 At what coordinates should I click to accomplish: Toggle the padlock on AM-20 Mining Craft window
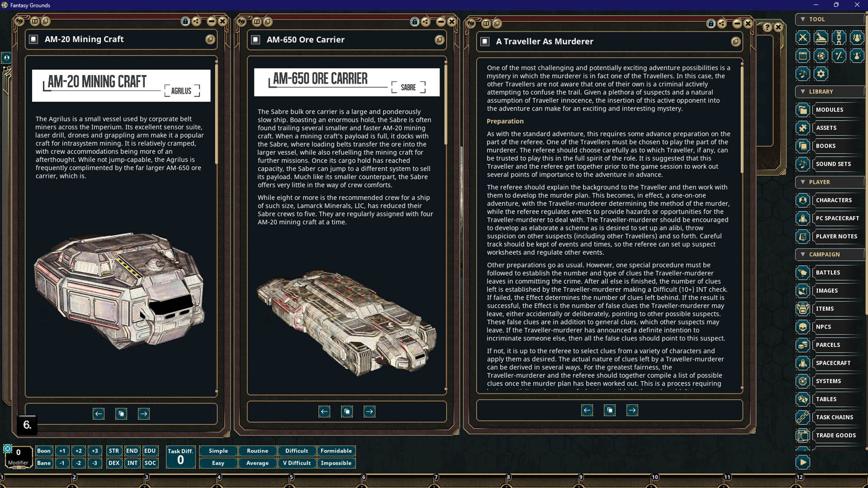185,21
